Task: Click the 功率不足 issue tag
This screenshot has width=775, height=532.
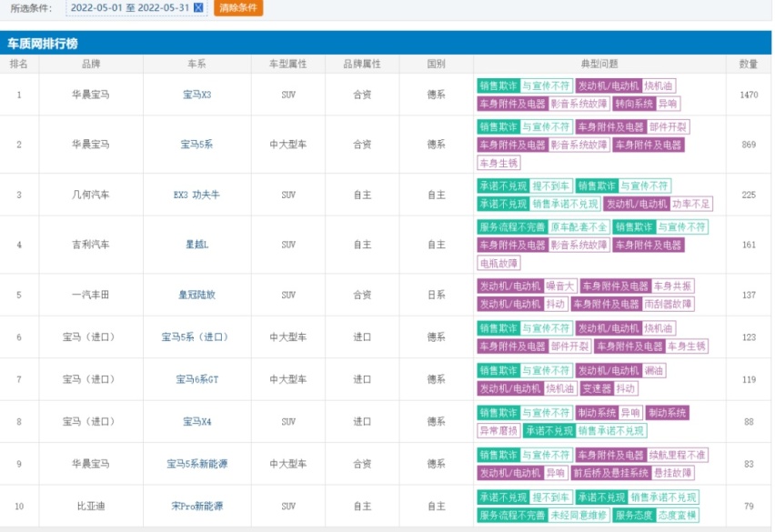Action: click(x=691, y=204)
